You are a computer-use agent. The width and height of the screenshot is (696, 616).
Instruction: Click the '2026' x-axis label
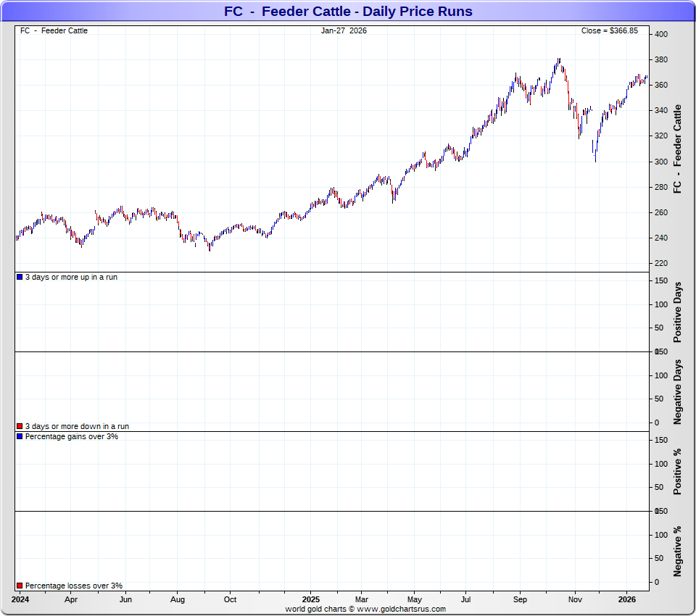(626, 599)
